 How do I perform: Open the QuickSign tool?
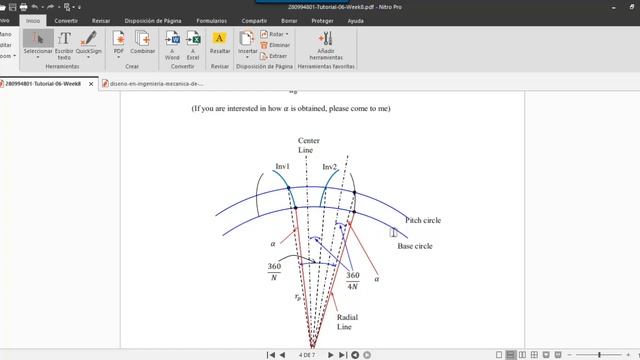(x=89, y=42)
